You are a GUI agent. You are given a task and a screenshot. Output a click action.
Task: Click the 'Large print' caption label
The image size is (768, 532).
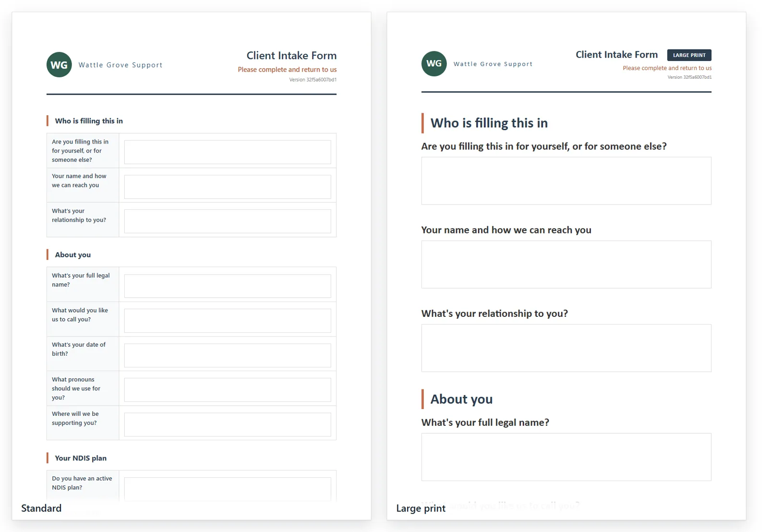click(421, 508)
